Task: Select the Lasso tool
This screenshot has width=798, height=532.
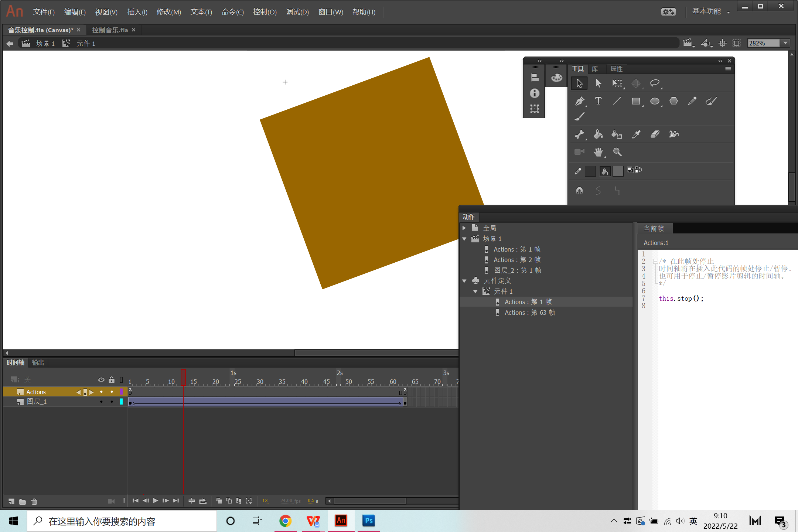Action: coord(655,83)
